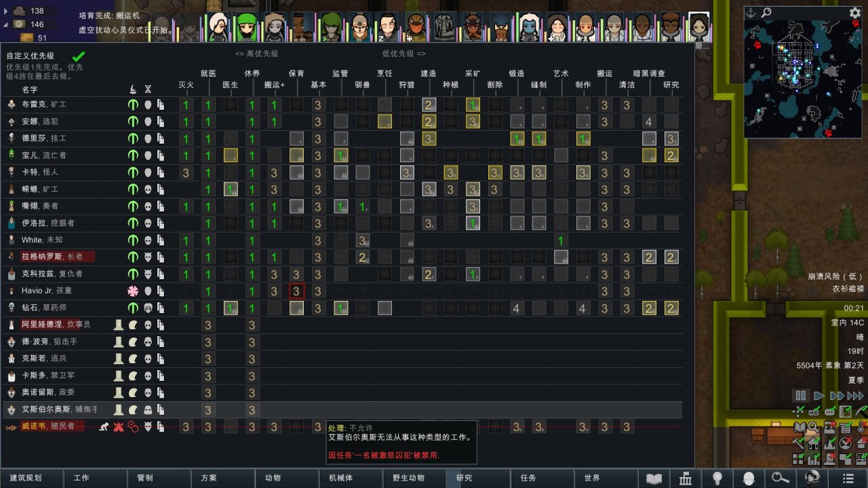Toggle 德里莎's empty 暗黑调查 priority box
This screenshot has width=868, height=488.
pyautogui.click(x=649, y=139)
